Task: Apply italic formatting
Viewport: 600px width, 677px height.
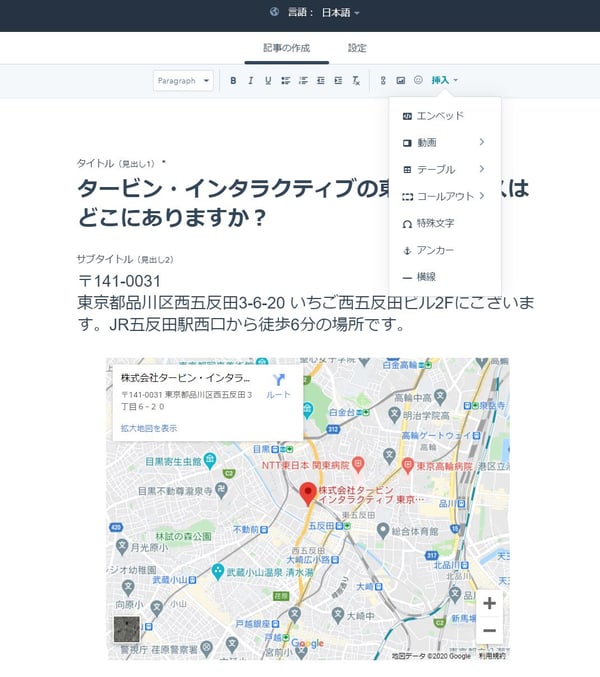Action: point(250,80)
